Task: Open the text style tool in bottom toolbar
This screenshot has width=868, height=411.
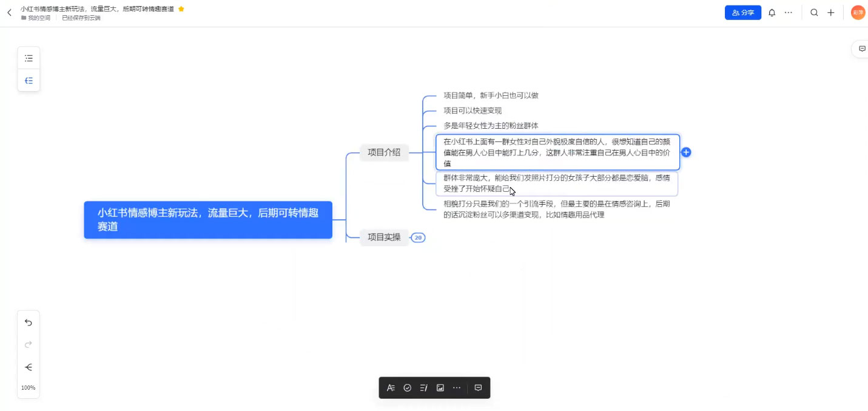Action: (391, 387)
